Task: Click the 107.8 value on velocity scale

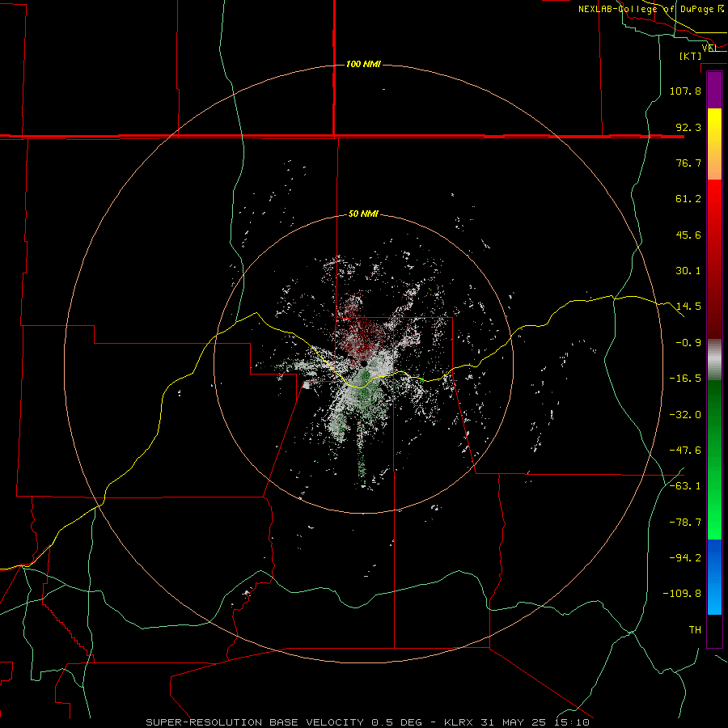Action: tap(685, 91)
